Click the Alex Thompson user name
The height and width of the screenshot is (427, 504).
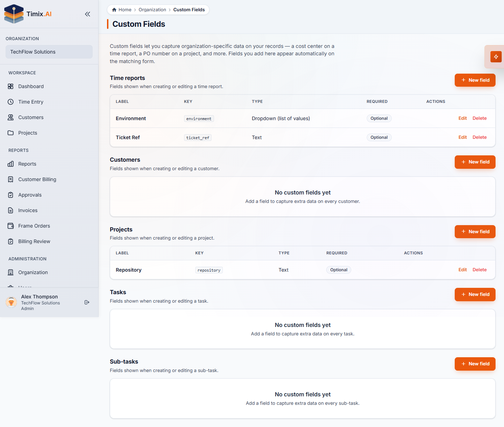pos(39,297)
